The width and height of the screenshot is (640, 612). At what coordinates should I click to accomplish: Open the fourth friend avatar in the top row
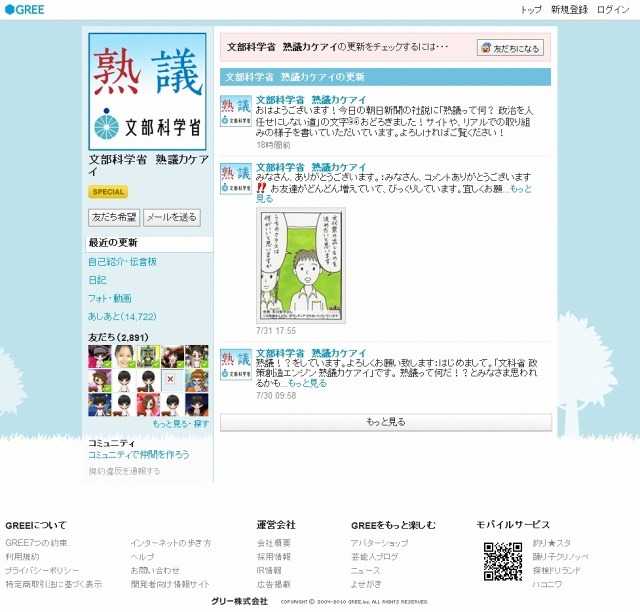pos(172,356)
